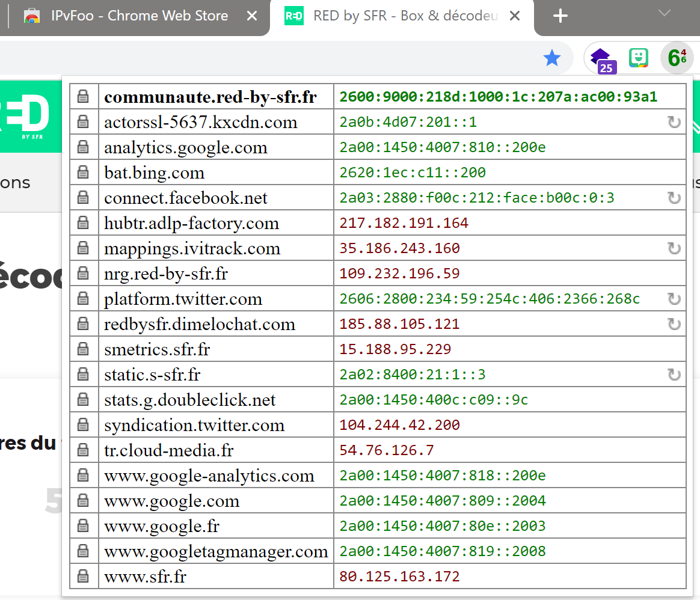Click the blue bookmark star icon
Image resolution: width=700 pixels, height=600 pixels.
point(551,58)
